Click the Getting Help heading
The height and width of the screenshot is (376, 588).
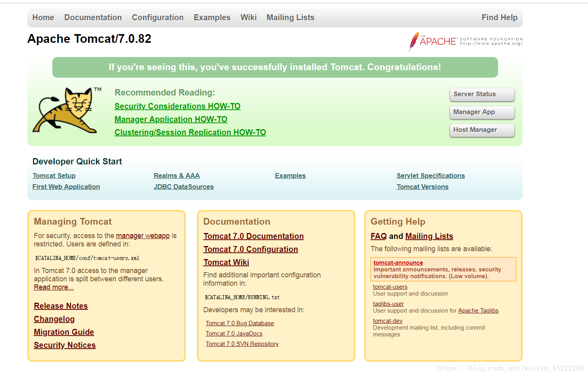(x=398, y=221)
